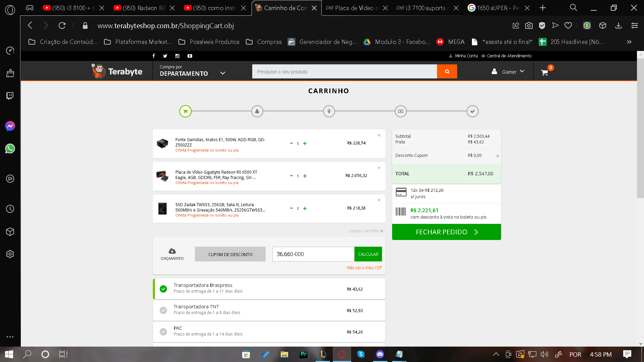Add page to bookmarks heart icon
The width and height of the screenshot is (644, 362).
pos(568,25)
